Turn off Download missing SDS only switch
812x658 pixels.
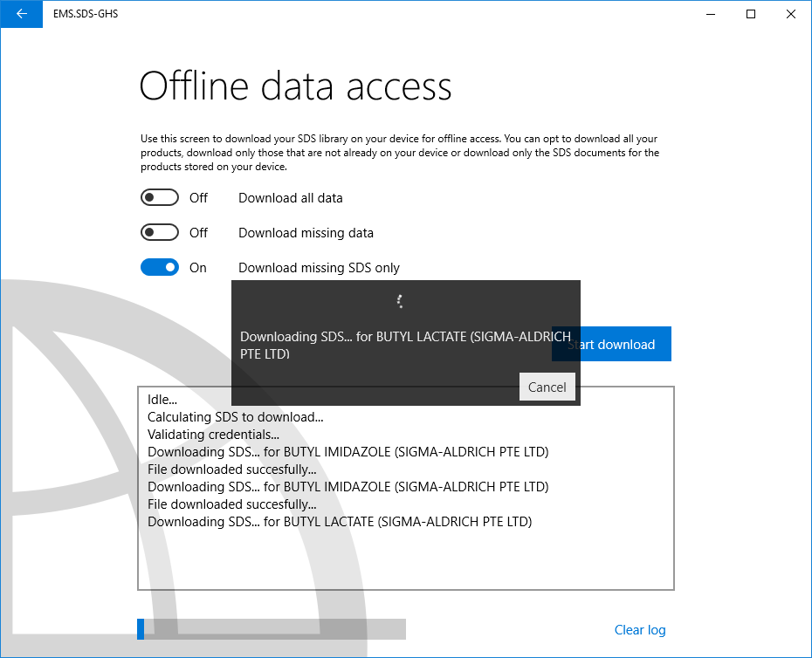[x=160, y=268]
